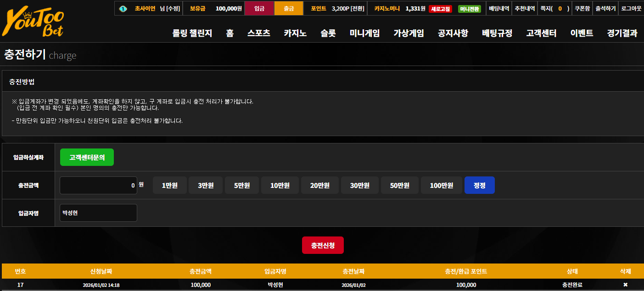Image resolution: width=644 pixels, height=291 pixels.
Task: Go to 고객센터 menu item
Action: tap(541, 33)
